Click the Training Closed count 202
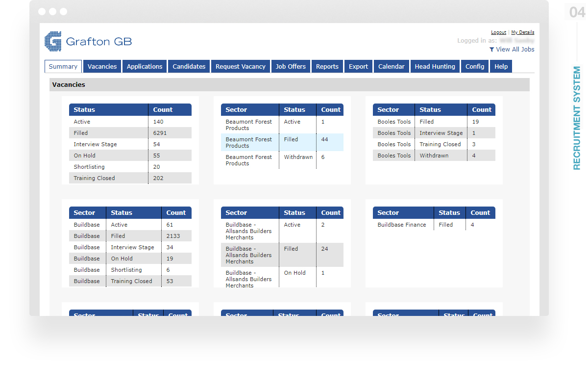This screenshot has height=365, width=588. pos(158,178)
